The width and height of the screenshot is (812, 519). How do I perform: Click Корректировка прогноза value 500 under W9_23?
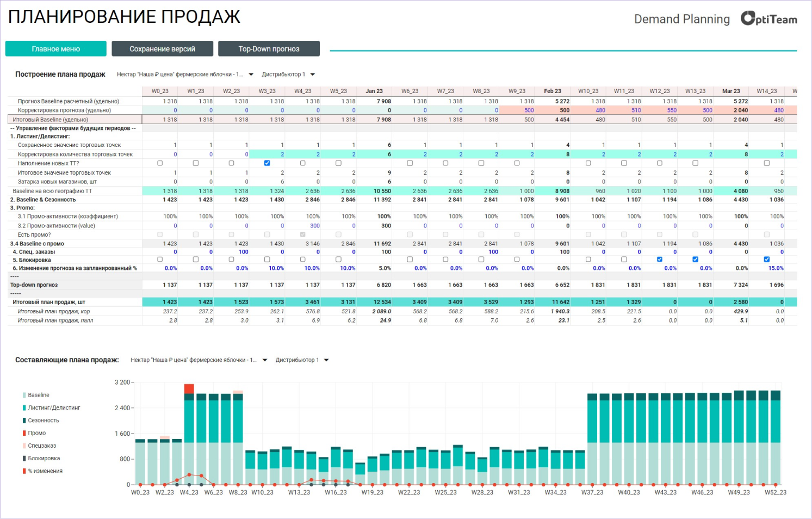(517, 110)
